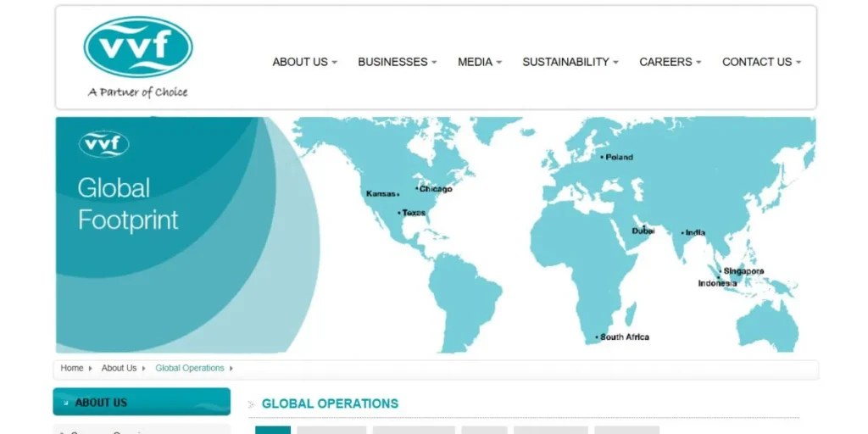Expand the Sustainability dropdown arrow

tap(615, 63)
